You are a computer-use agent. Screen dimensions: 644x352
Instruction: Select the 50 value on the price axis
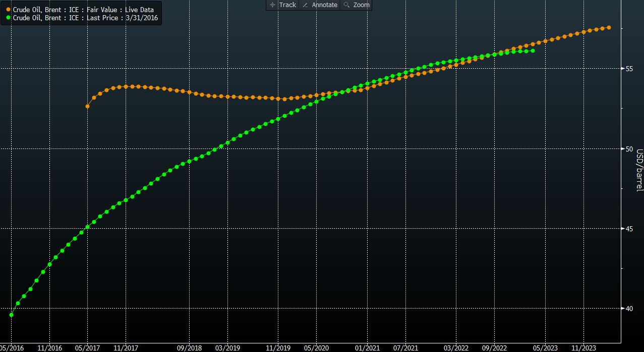coord(629,148)
